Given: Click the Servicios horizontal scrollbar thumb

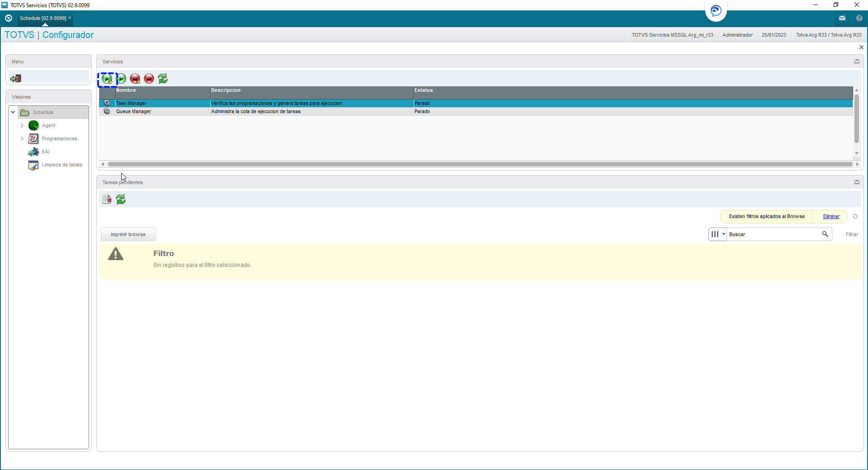Looking at the screenshot, I should coord(480,164).
